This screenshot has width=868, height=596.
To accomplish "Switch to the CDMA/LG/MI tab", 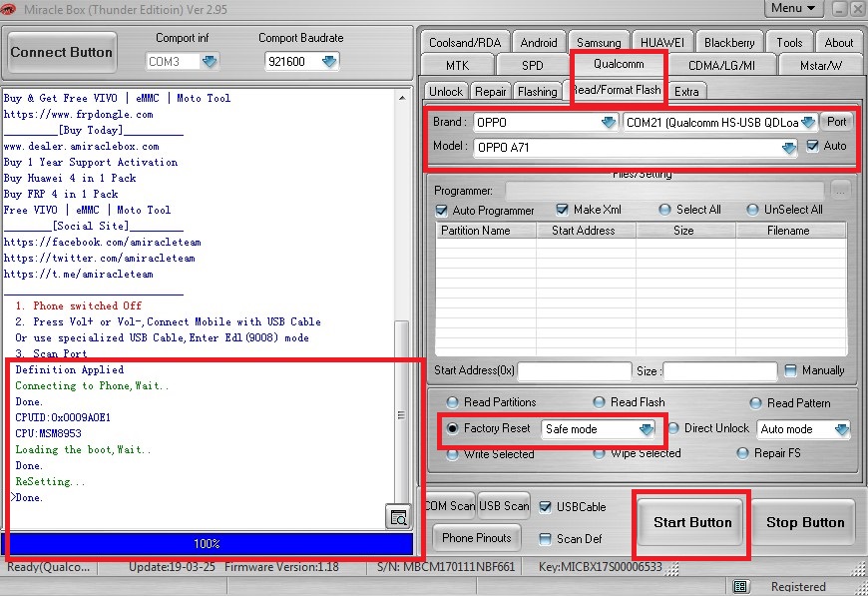I will (721, 65).
